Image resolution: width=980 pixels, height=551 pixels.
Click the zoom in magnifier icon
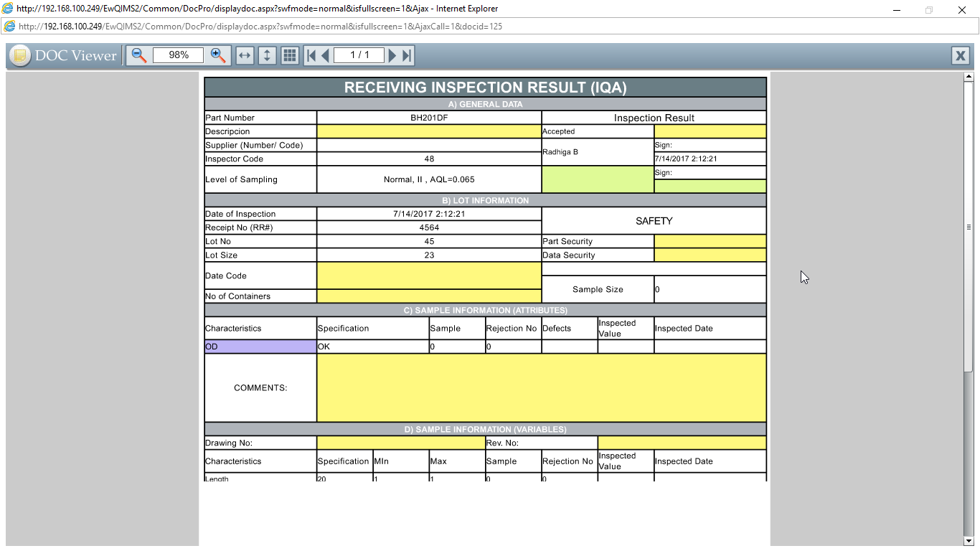click(x=218, y=55)
